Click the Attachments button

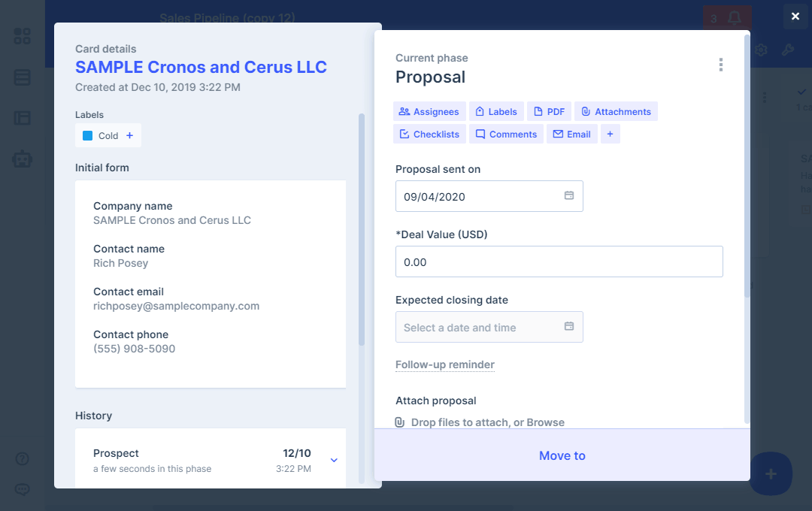tap(616, 111)
